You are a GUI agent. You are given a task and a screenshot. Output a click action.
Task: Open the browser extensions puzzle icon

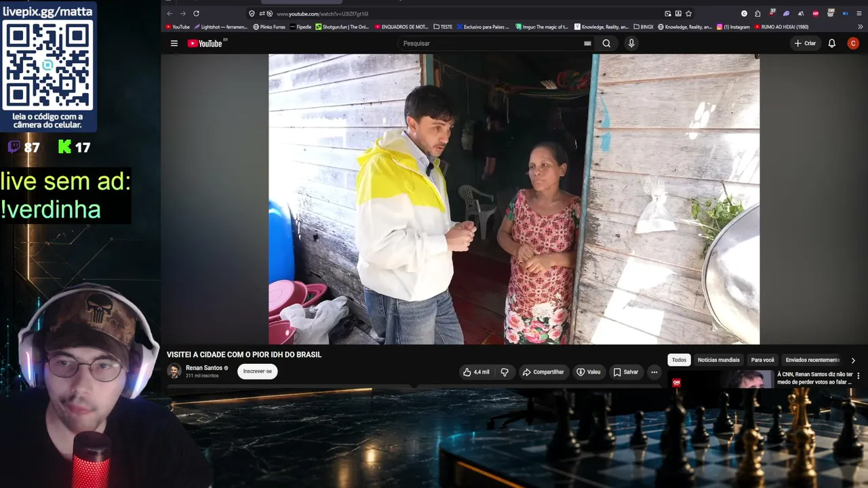coord(757,14)
